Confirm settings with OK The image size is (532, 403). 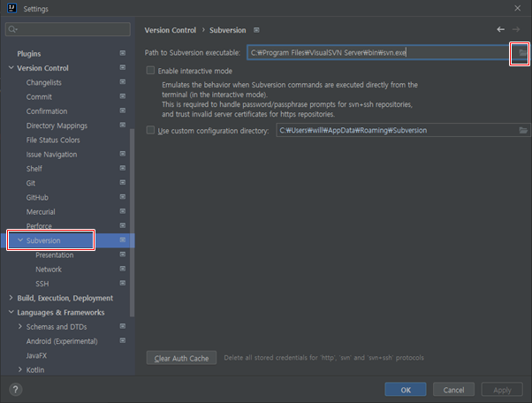[406, 390]
